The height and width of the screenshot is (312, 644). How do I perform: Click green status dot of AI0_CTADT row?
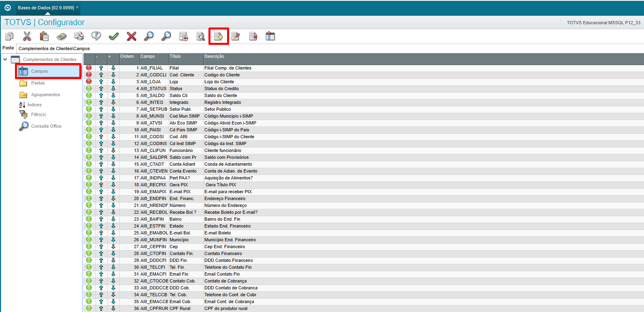(x=89, y=164)
